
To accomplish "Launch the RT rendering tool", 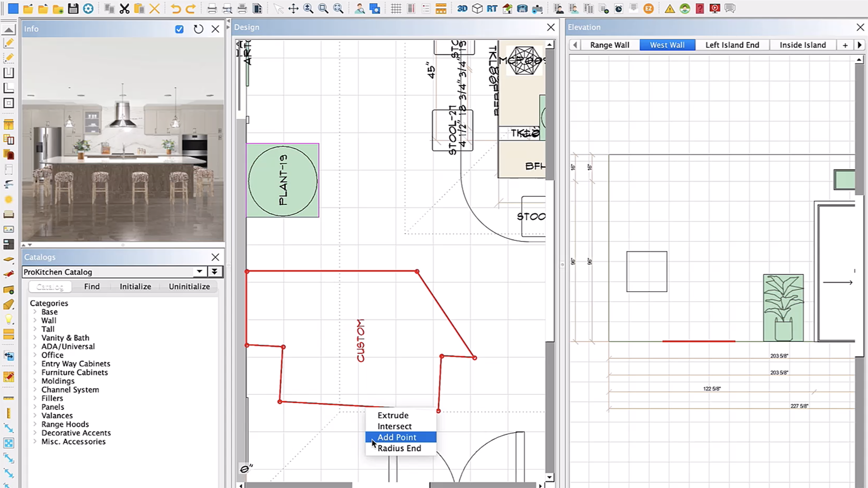I will tap(492, 8).
